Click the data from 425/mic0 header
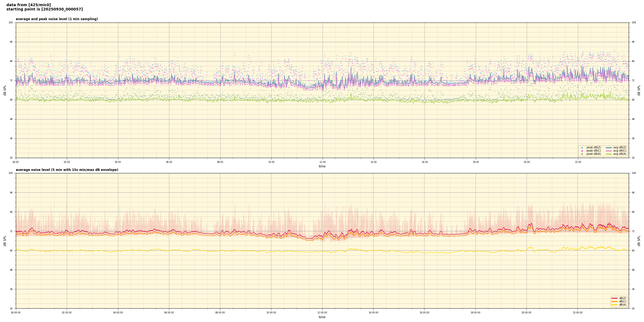644x322 pixels. click(28, 5)
